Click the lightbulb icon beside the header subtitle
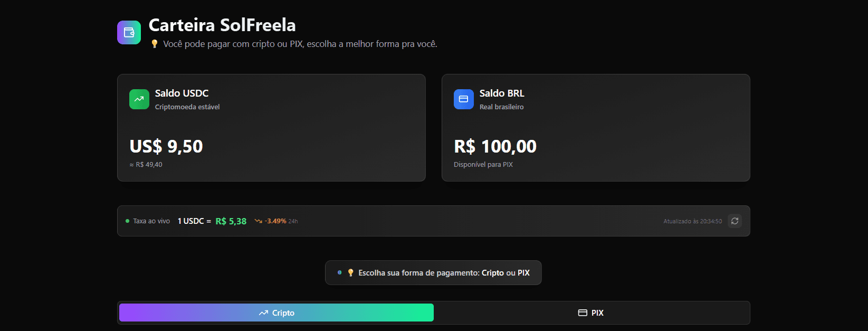The height and width of the screenshot is (331, 868). tap(154, 44)
